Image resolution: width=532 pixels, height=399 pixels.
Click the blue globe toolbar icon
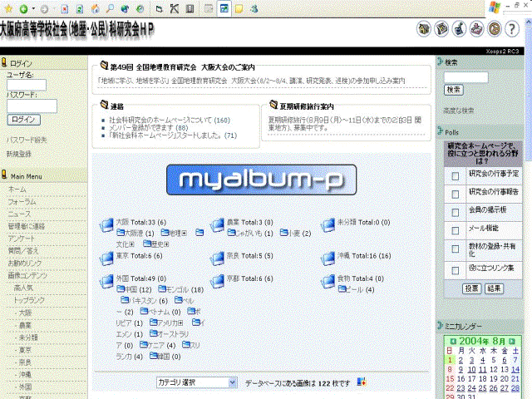pos(125,9)
